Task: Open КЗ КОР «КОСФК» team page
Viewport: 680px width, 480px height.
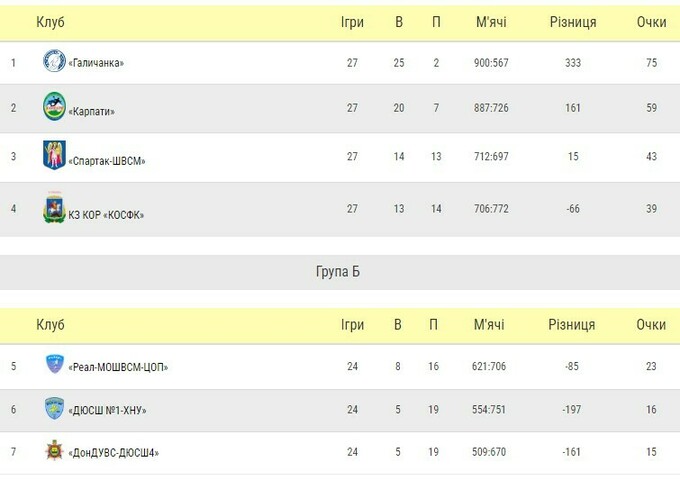Action: (x=107, y=214)
